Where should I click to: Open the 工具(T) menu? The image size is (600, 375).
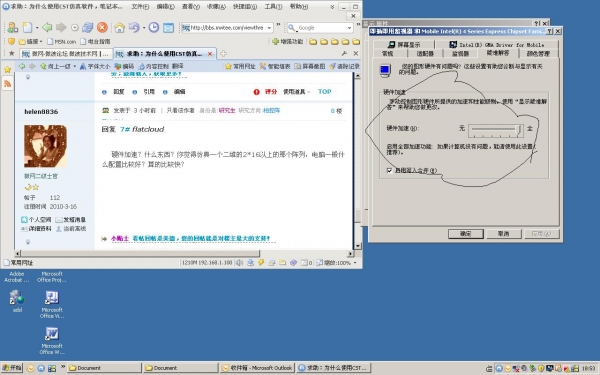tap(273, 7)
